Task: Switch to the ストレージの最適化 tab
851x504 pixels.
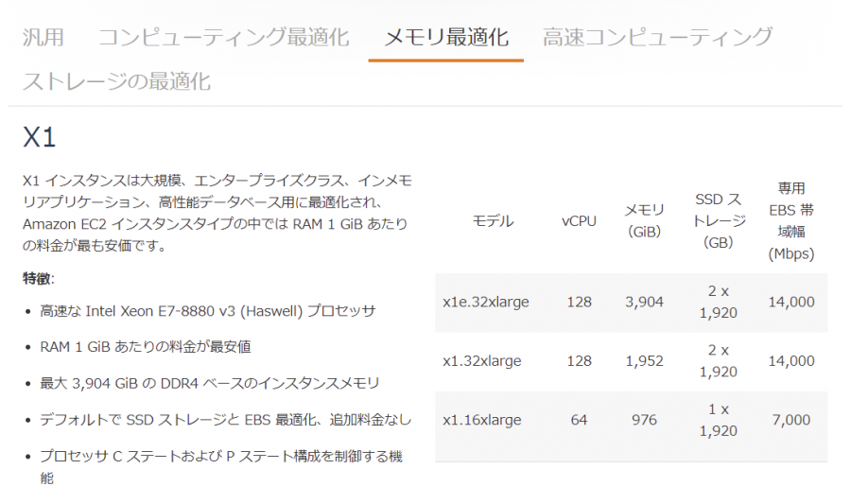Action: 116,81
